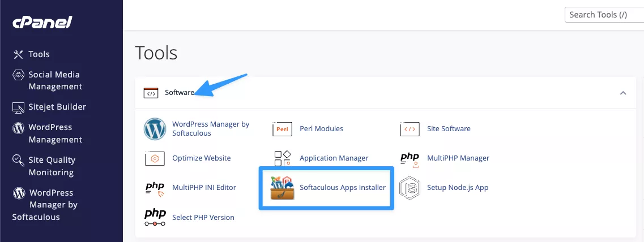Open WordPress Management sidebar item
Image resolution: width=644 pixels, height=242 pixels.
click(55, 133)
